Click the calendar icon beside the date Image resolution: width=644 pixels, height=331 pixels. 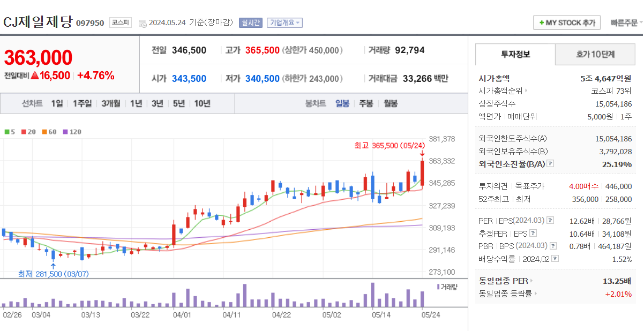pyautogui.click(x=143, y=23)
